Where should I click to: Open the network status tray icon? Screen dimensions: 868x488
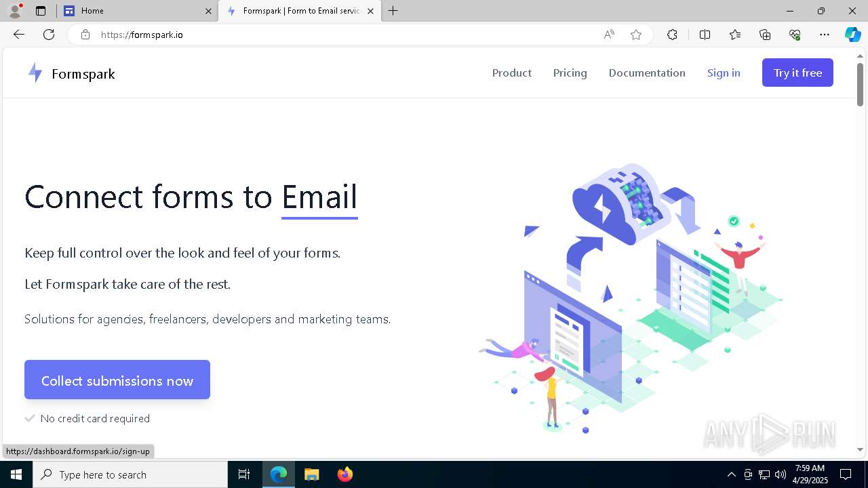pos(764,474)
